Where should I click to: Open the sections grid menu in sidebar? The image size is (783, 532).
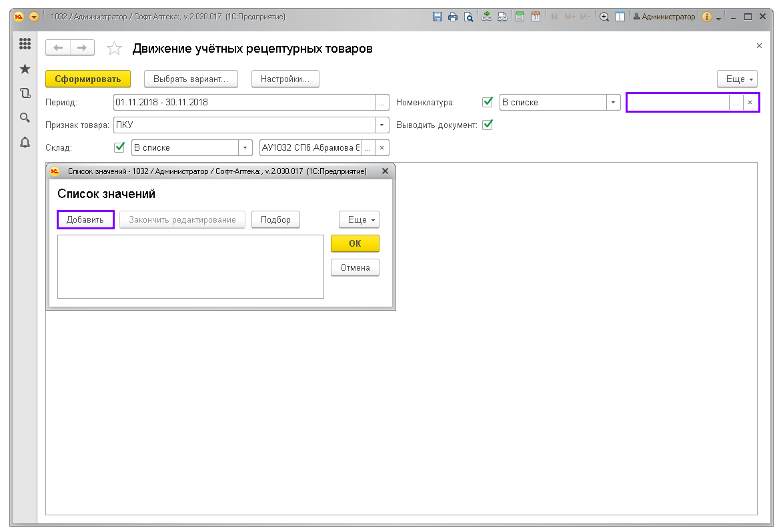click(25, 44)
